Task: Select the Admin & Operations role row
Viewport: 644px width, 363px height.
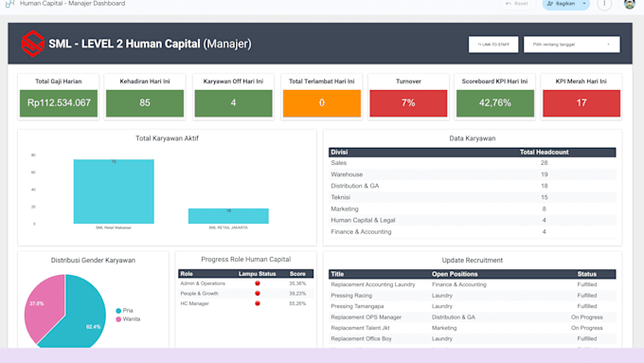Action: (245, 283)
